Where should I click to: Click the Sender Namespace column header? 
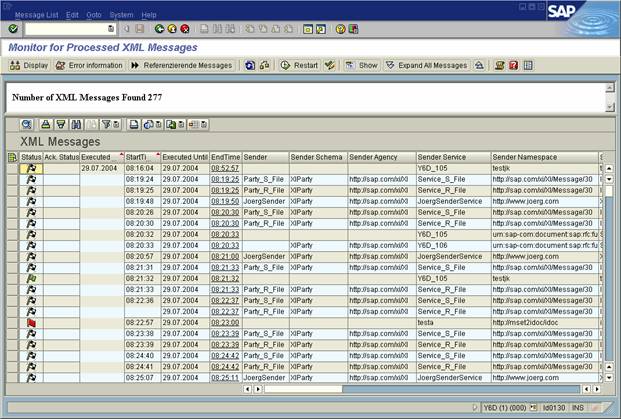(545, 157)
